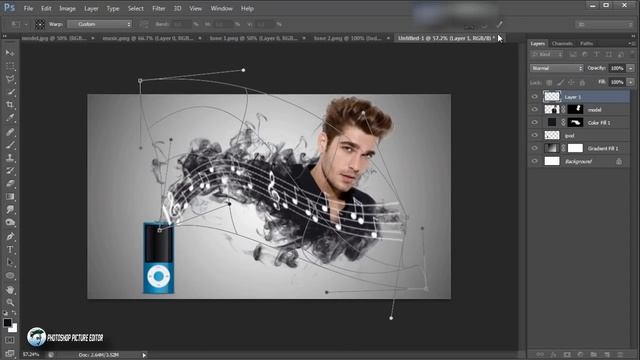
Task: Open the Image menu
Action: [x=67, y=8]
